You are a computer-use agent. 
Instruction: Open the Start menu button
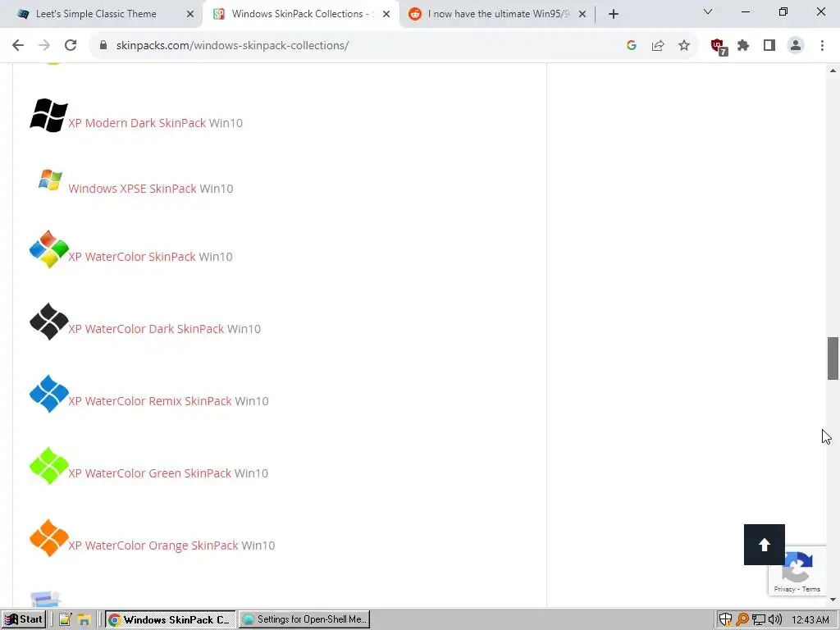23,620
